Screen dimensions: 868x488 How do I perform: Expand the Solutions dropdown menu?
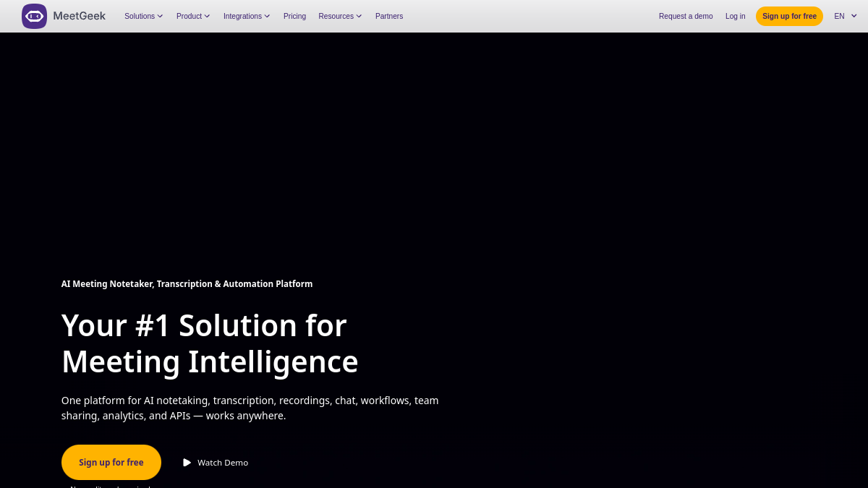click(x=143, y=16)
